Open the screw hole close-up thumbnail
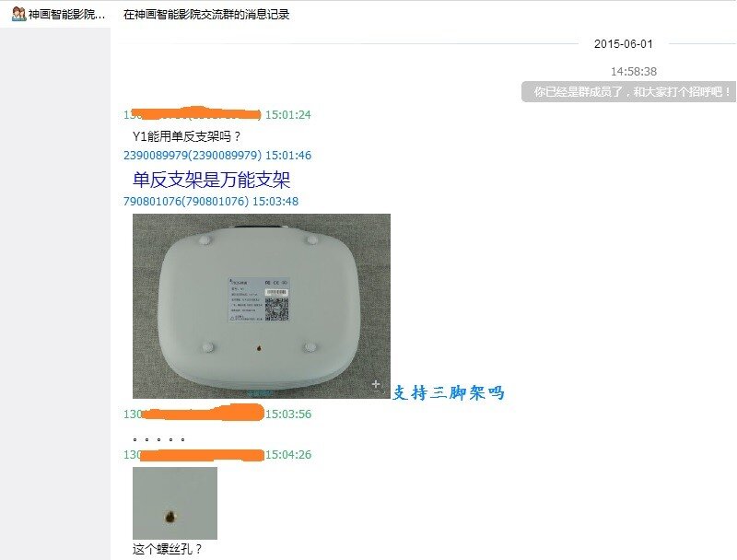Screen dimensions: 737x560 [175, 503]
